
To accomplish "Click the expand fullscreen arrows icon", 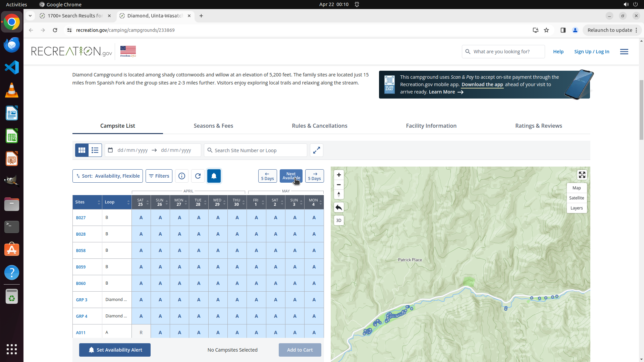I will pyautogui.click(x=316, y=150).
